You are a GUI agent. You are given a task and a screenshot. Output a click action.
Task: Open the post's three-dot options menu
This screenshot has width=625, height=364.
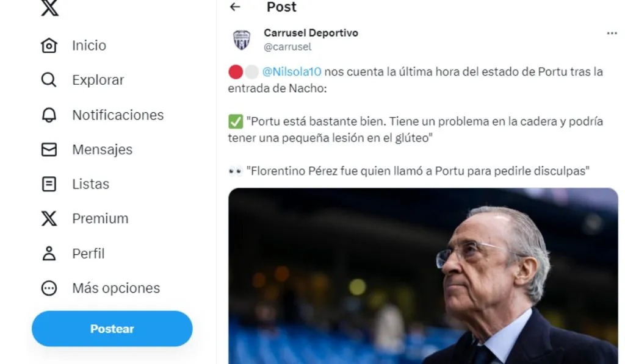(x=612, y=33)
